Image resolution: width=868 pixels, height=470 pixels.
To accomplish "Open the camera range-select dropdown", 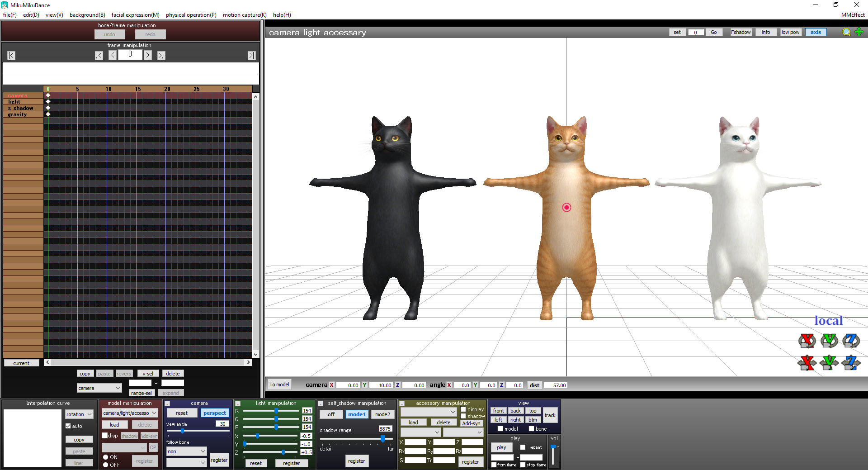I will tap(99, 388).
